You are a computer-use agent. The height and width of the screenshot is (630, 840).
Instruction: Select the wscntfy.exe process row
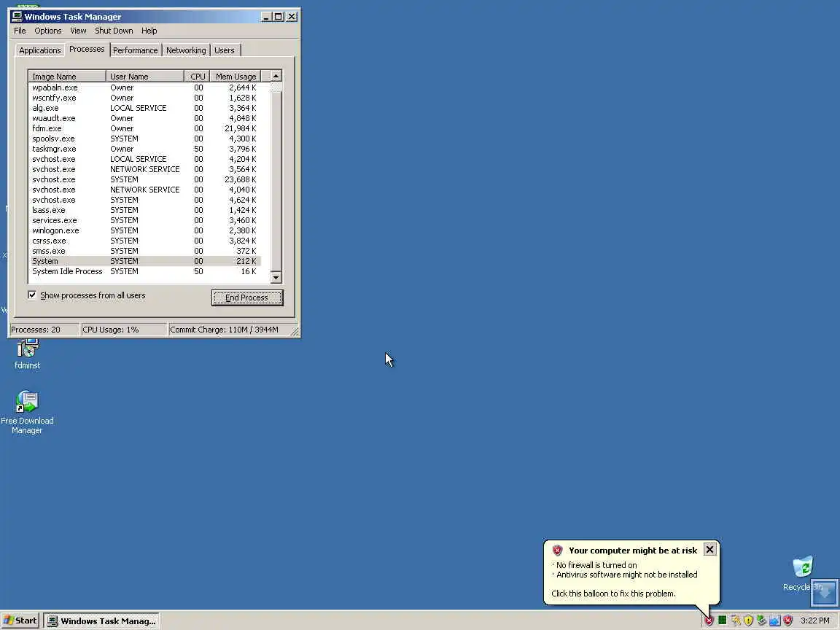[144, 98]
